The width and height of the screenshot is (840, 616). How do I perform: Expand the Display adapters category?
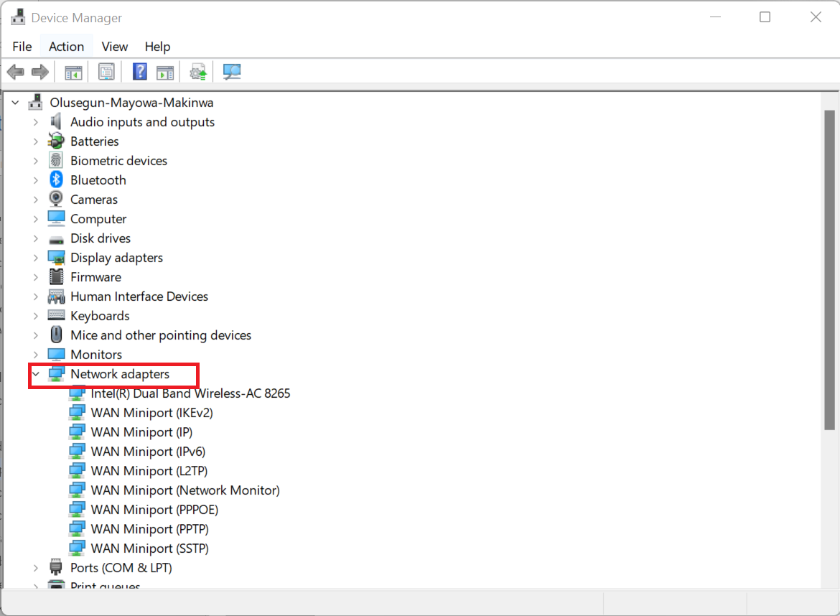(35, 258)
